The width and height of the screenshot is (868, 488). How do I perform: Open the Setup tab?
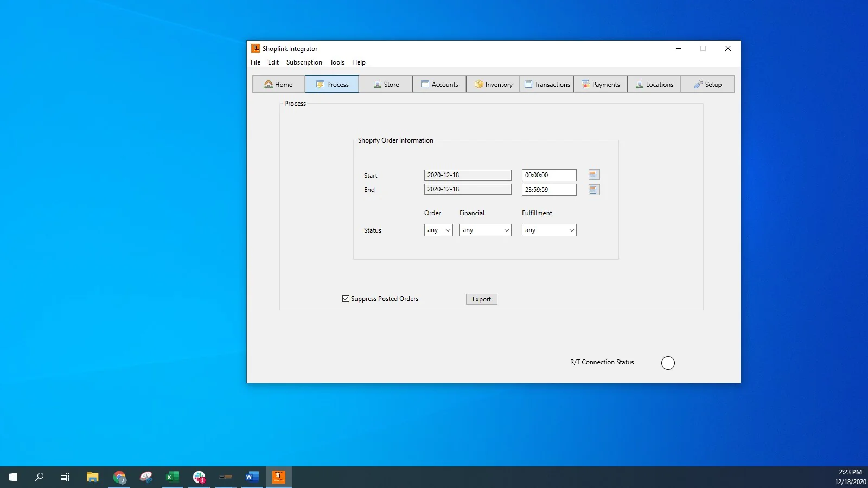click(x=707, y=85)
